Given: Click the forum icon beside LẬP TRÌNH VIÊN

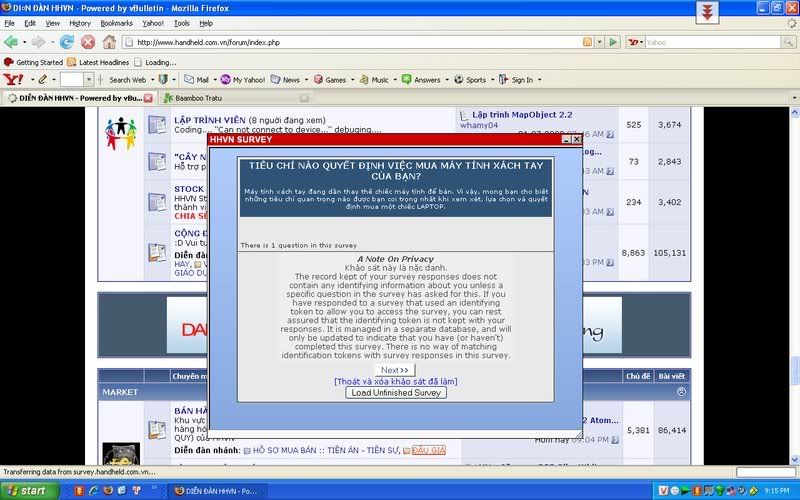Looking at the screenshot, I should [157, 124].
